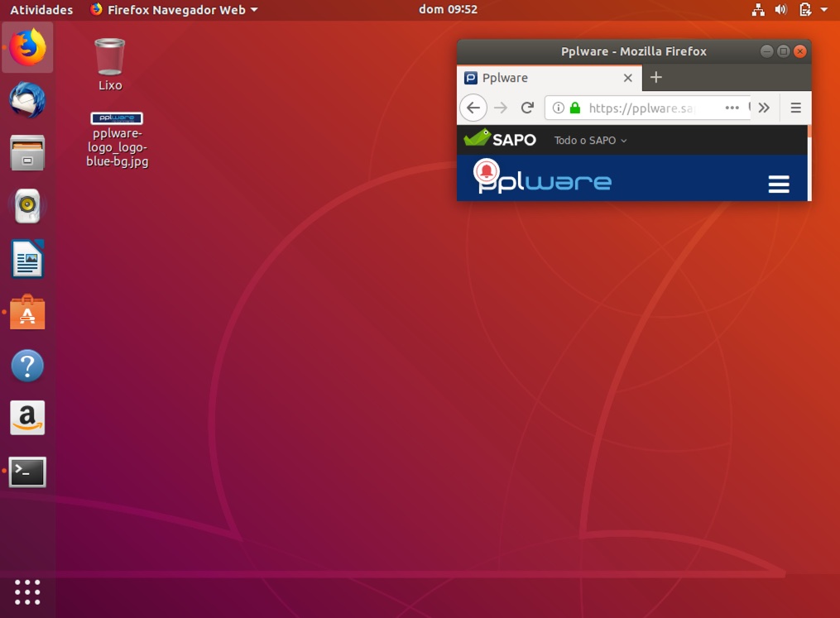
Task: Open the page actions (three dots) icon
Action: (x=732, y=108)
